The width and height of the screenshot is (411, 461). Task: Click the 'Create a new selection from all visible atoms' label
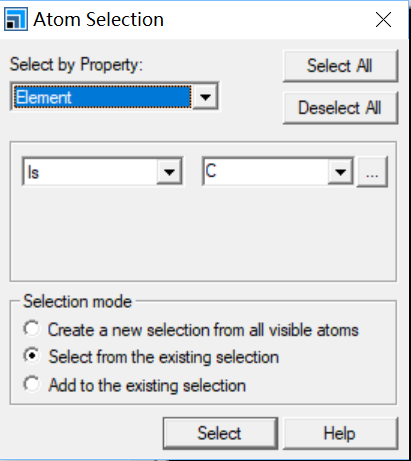pos(203,330)
